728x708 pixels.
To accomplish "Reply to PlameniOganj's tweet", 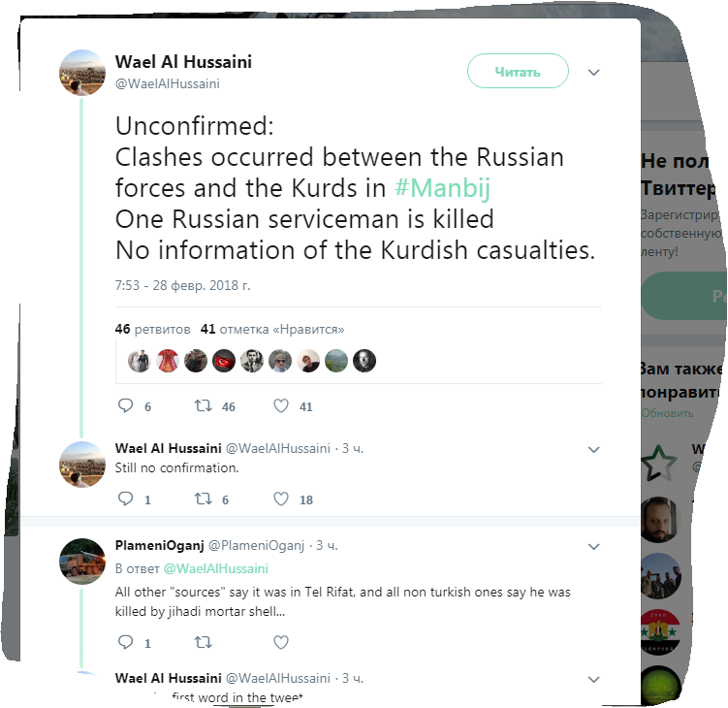I will pyautogui.click(x=125, y=642).
